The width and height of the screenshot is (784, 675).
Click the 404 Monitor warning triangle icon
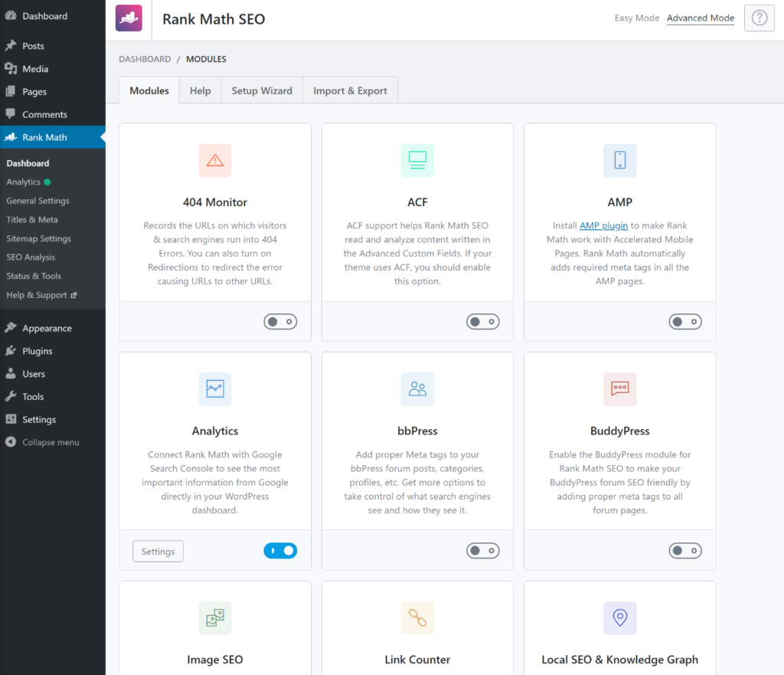tap(215, 160)
